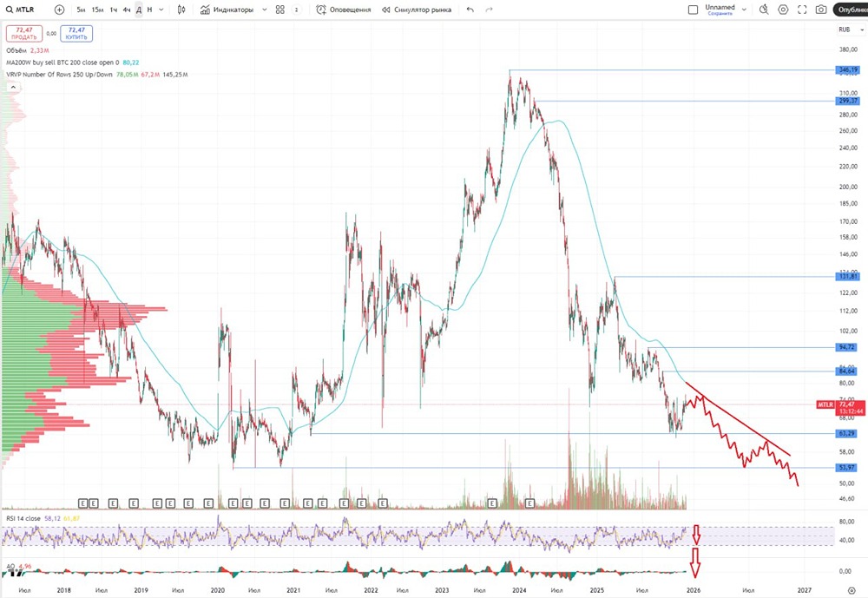Click the 2024 label on time axis
868x598 pixels.
click(519, 590)
